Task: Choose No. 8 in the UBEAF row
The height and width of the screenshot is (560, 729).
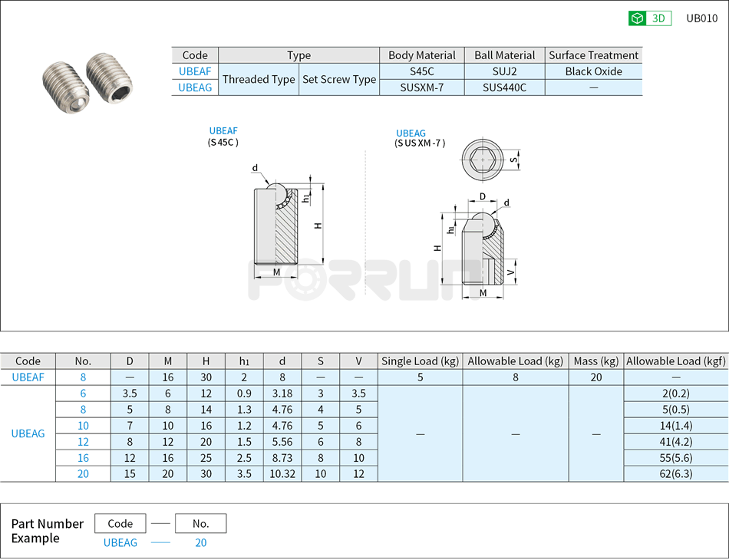Action: [83, 377]
